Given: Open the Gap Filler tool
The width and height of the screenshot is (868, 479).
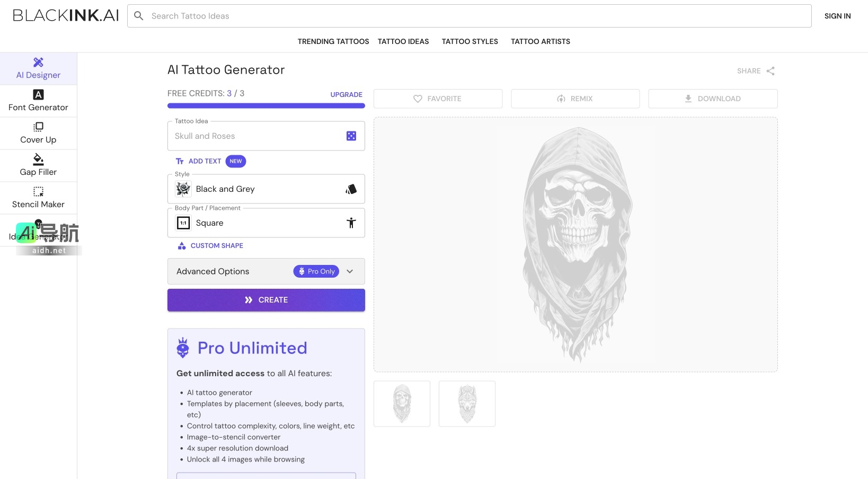Looking at the screenshot, I should (38, 165).
